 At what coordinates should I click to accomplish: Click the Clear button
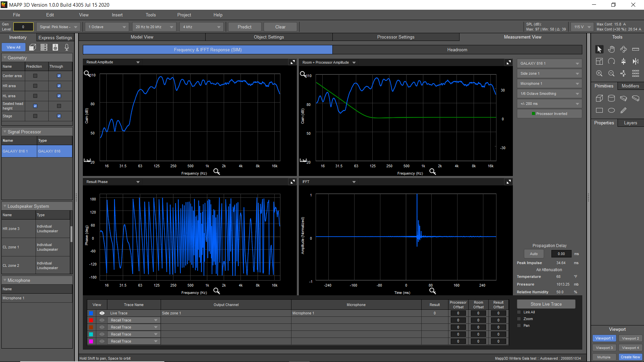pyautogui.click(x=280, y=27)
